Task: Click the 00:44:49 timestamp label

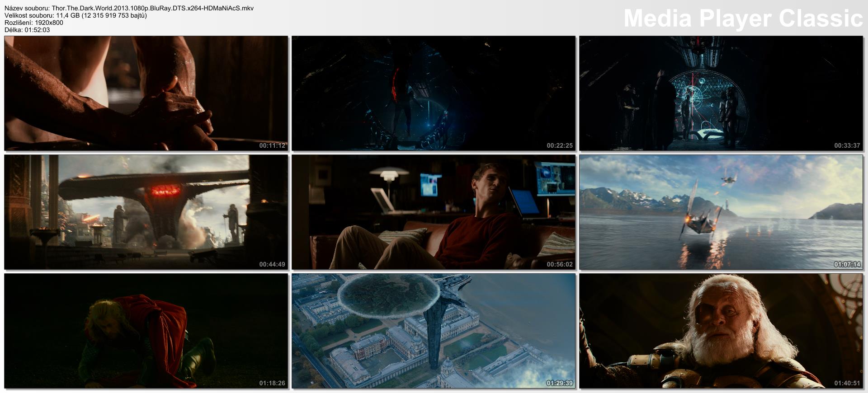Action: [272, 264]
